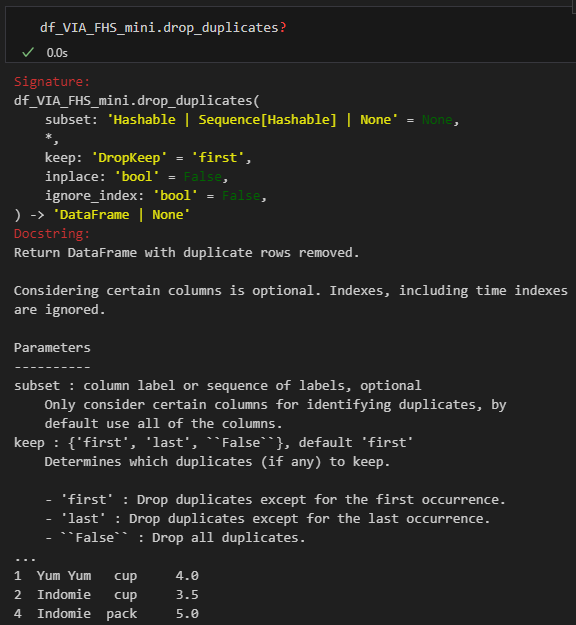This screenshot has width=576, height=625.
Task: Click the 'subset:' parameter line in signature
Action: tap(252, 120)
